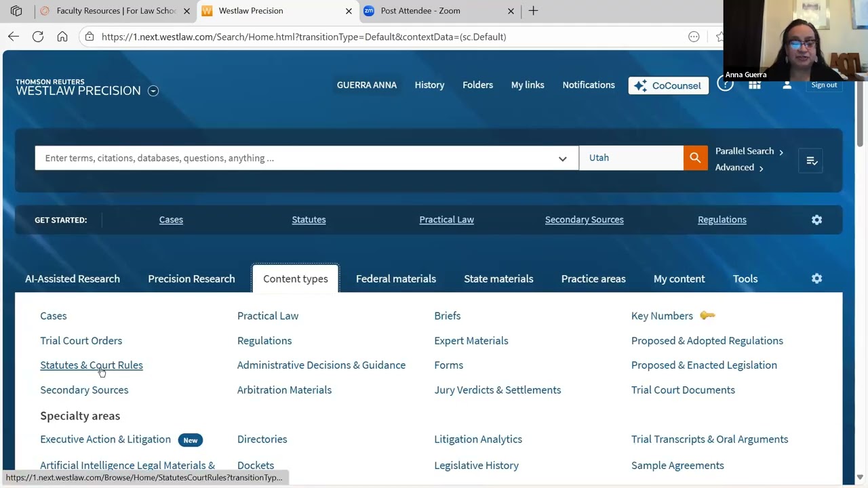Open search options list icon beside Advanced

click(x=811, y=161)
